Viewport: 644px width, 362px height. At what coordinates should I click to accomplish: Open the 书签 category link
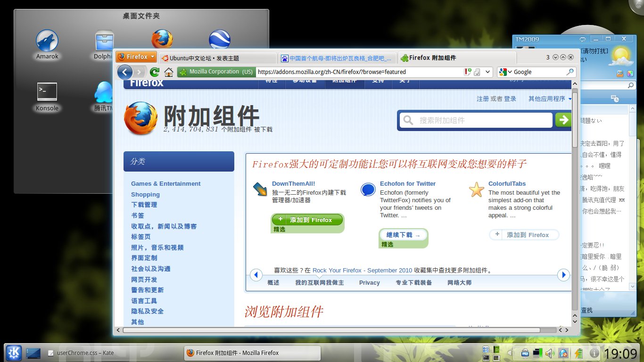tap(137, 215)
